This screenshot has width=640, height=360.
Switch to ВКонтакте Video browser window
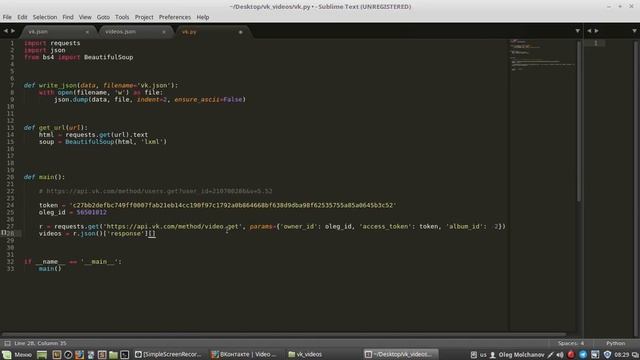pyautogui.click(x=244, y=354)
